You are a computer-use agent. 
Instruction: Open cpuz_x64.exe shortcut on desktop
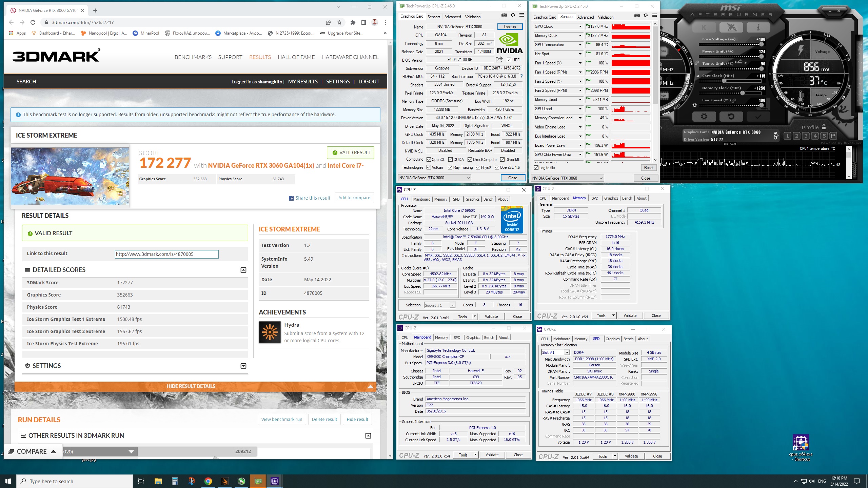click(x=801, y=447)
